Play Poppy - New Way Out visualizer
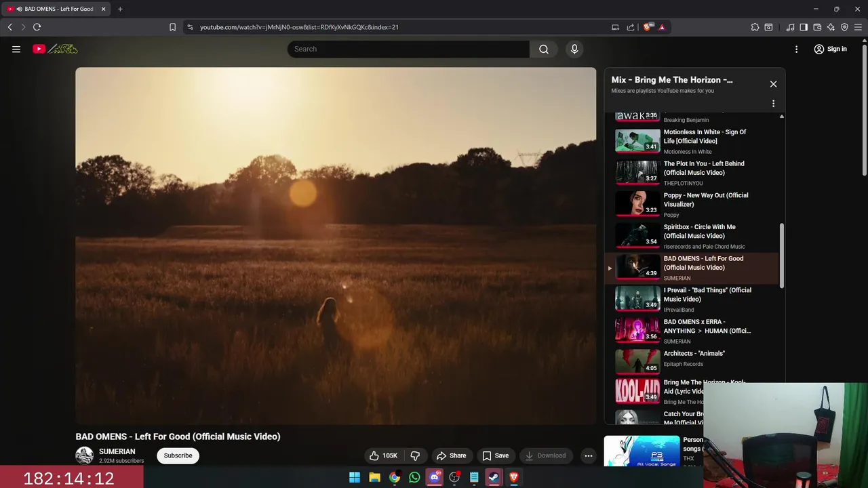 tap(692, 204)
